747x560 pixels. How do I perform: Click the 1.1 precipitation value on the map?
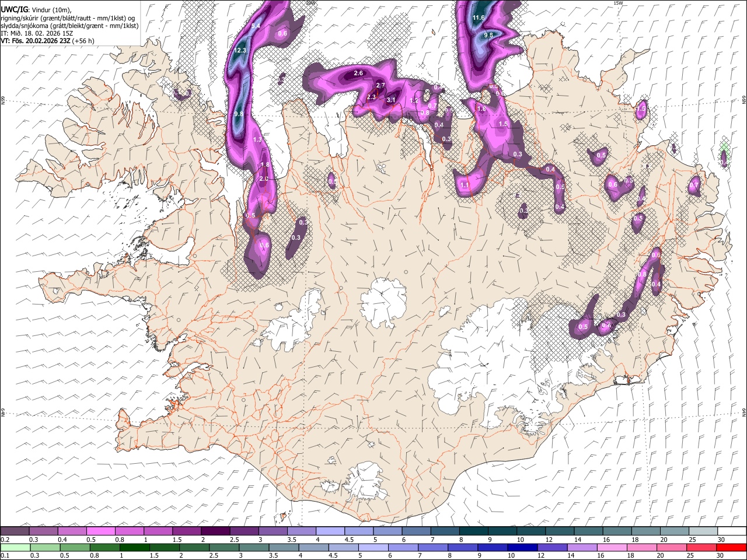pyautogui.click(x=465, y=185)
